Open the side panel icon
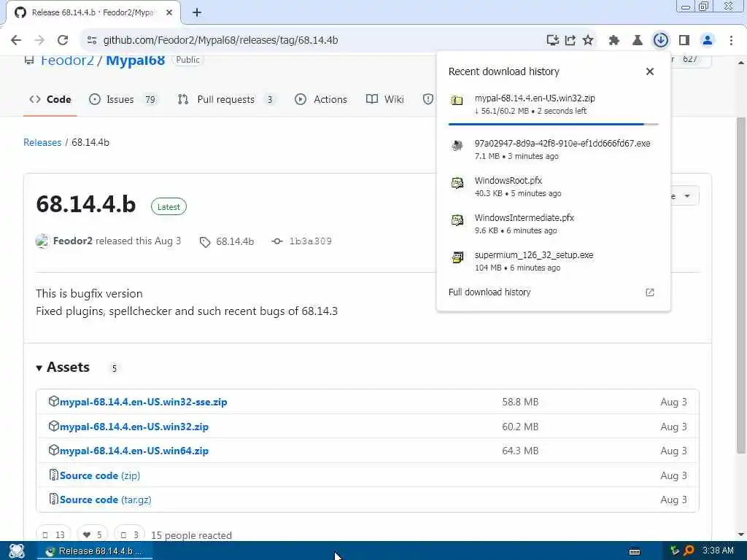Viewport: 747px width, 560px height. click(684, 40)
